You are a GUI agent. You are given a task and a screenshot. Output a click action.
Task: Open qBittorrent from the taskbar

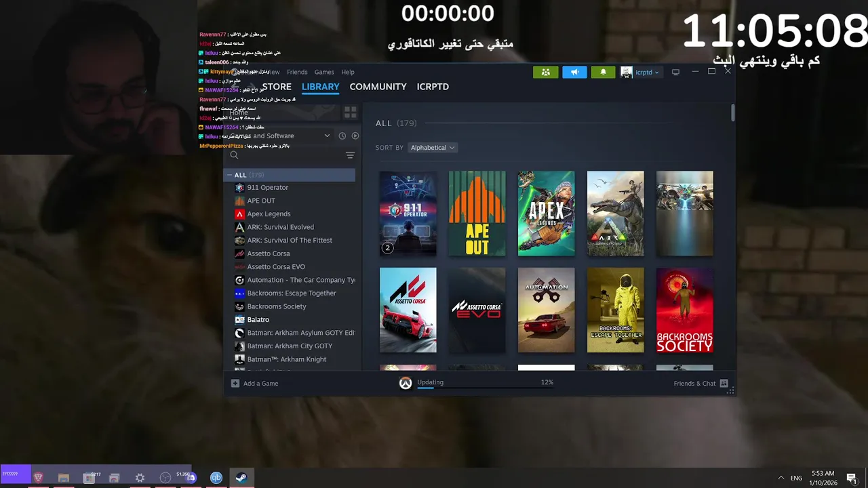pyautogui.click(x=216, y=477)
